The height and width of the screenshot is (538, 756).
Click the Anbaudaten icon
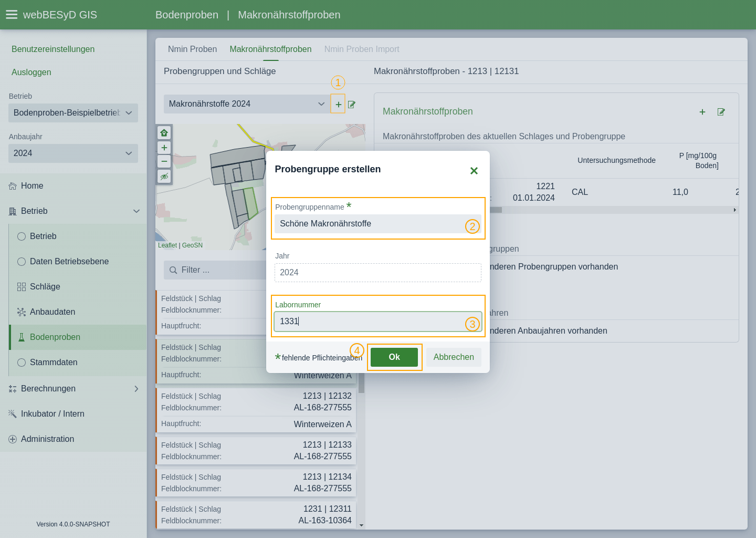(x=22, y=312)
